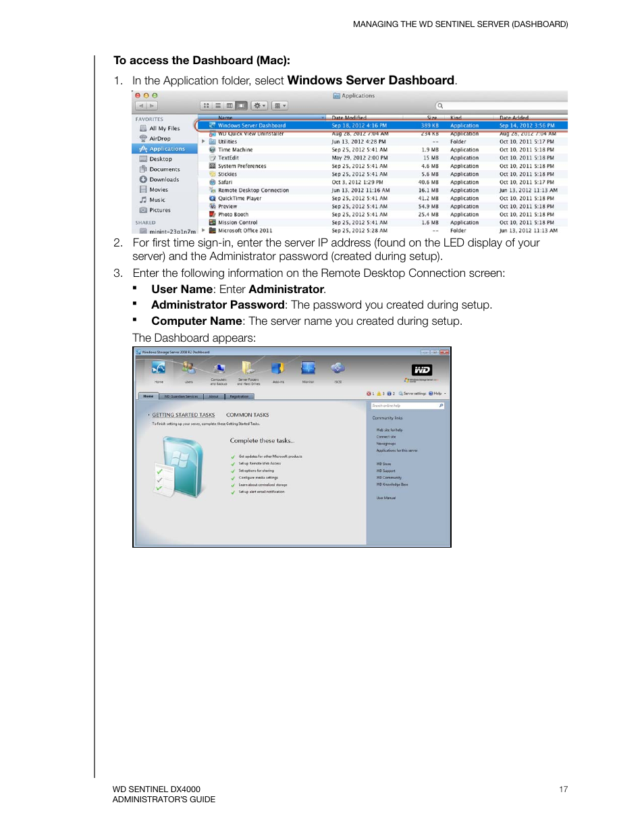This screenshot has width=644, height=834.
Task: Click the yellow warning alerts icon
Action: [x=379, y=394]
